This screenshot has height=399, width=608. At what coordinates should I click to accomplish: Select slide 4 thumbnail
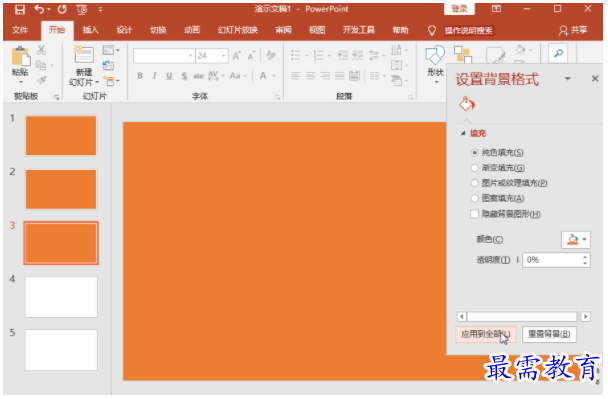61,297
